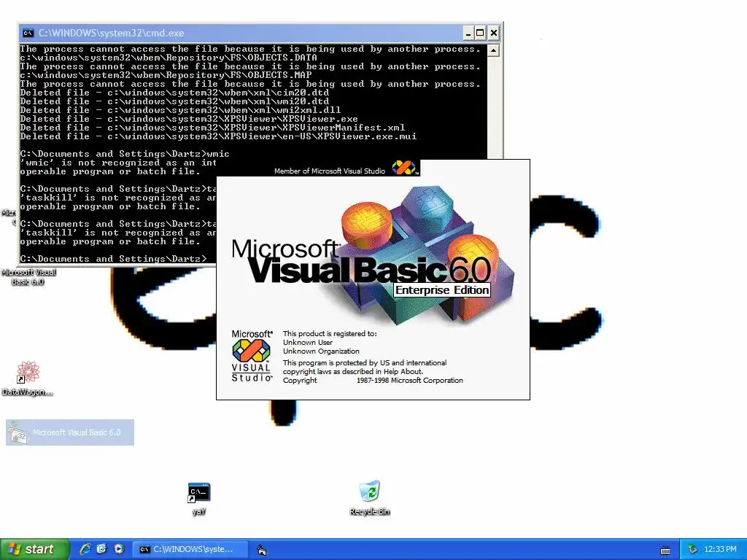Click the unselected two-line Microsoft Visual Basic 6.0 label
The image size is (747, 560).
[28, 277]
